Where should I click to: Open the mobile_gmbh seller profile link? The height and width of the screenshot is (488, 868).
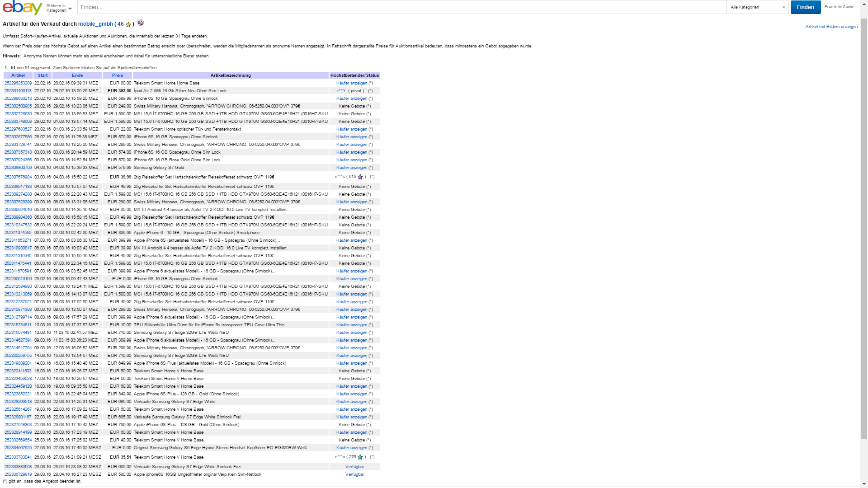(95, 24)
